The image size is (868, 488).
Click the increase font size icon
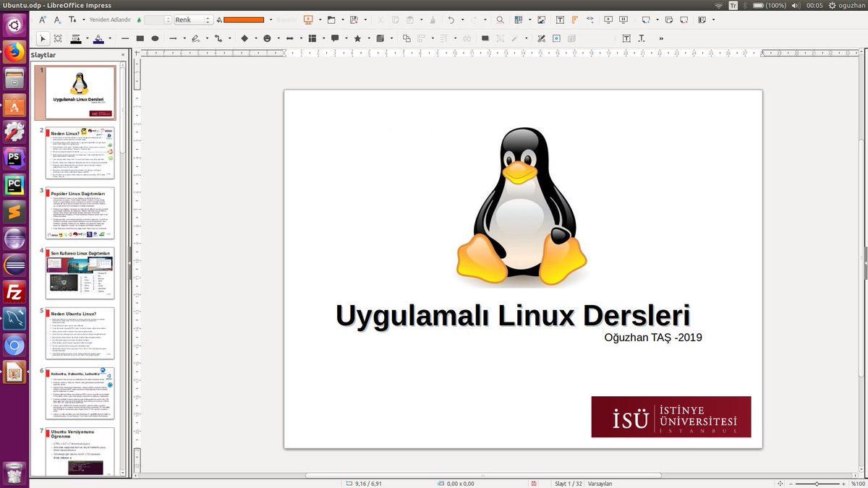[42, 20]
